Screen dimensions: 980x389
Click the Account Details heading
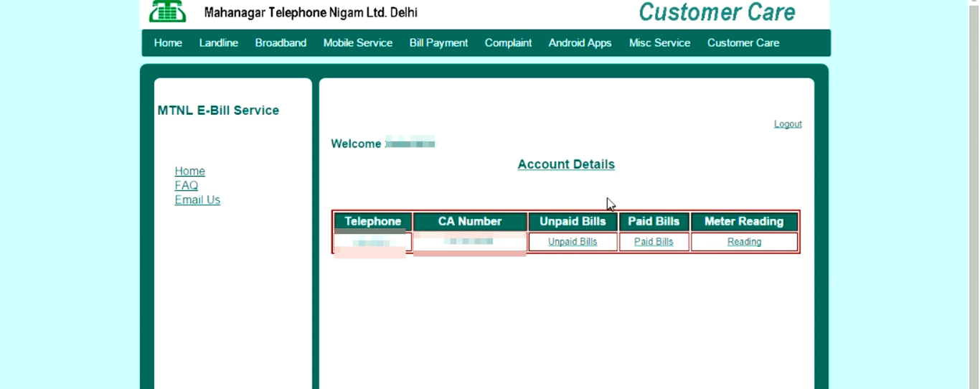[x=566, y=164]
